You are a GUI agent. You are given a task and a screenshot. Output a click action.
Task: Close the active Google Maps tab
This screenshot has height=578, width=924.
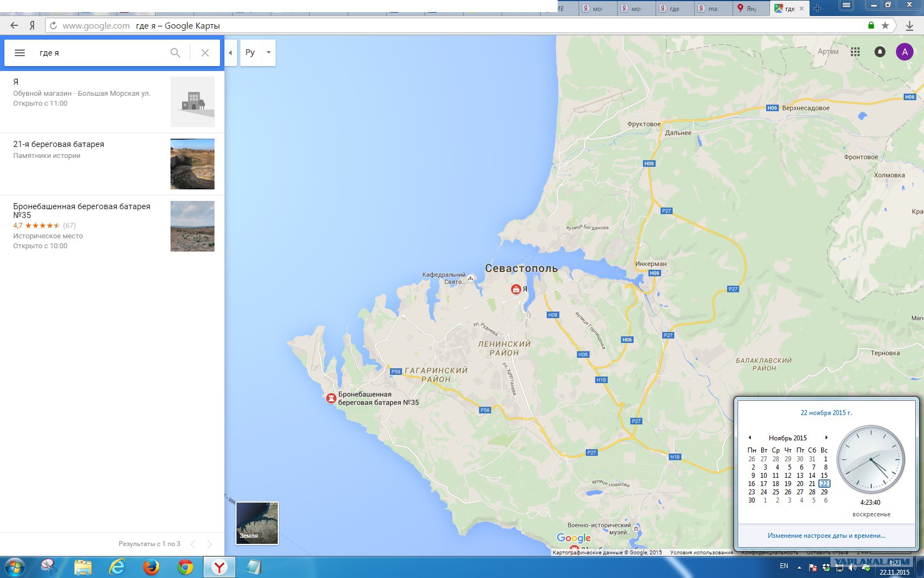click(x=801, y=8)
